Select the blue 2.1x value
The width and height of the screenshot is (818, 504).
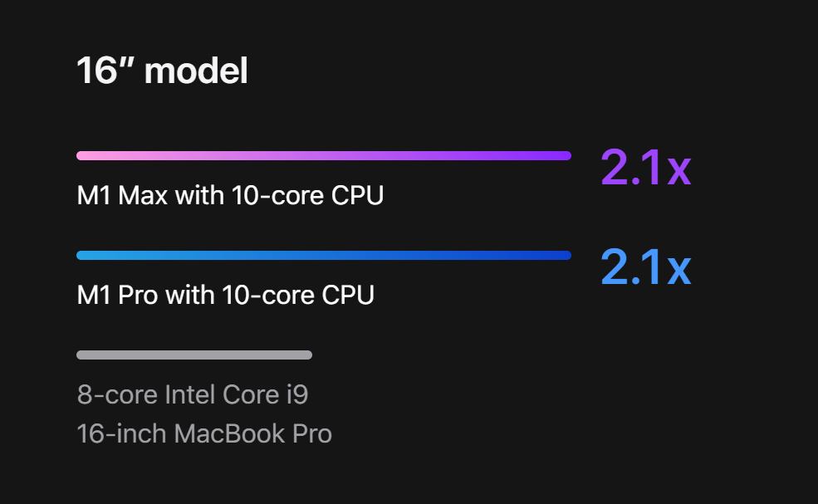tap(645, 267)
